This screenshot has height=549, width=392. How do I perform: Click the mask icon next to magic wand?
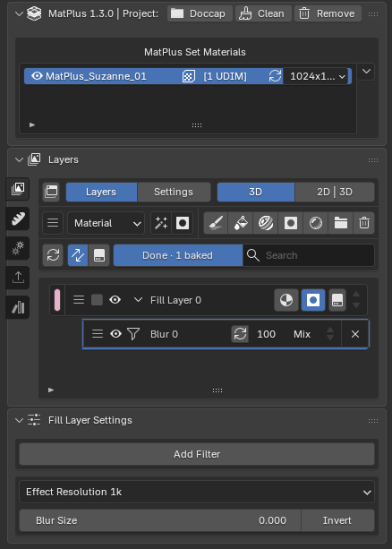(x=183, y=223)
